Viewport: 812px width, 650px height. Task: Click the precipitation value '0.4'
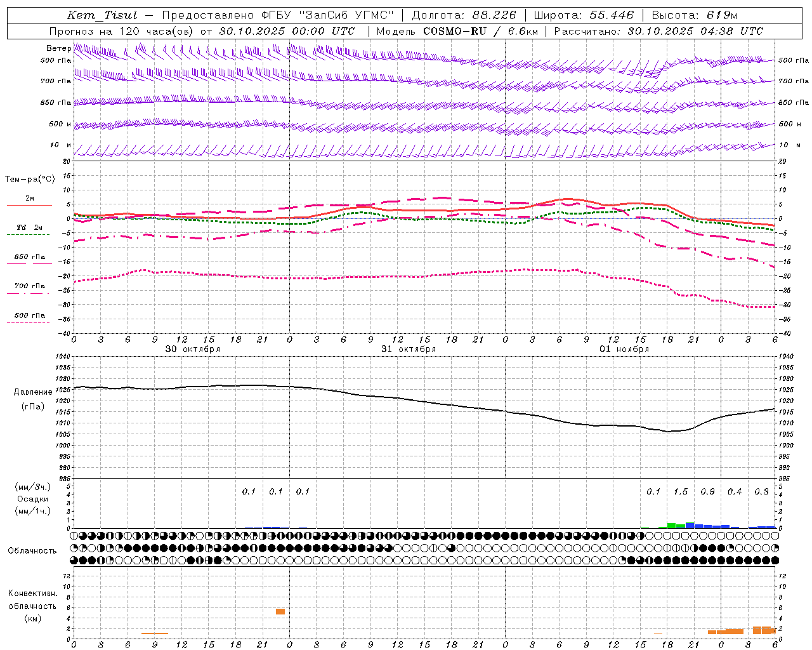coord(735,492)
